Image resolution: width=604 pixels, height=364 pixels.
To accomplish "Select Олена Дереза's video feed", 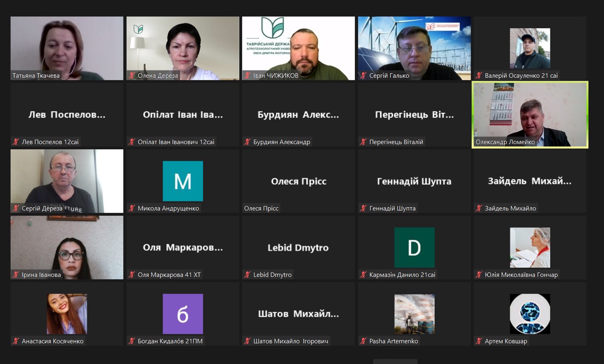I will tap(183, 48).
